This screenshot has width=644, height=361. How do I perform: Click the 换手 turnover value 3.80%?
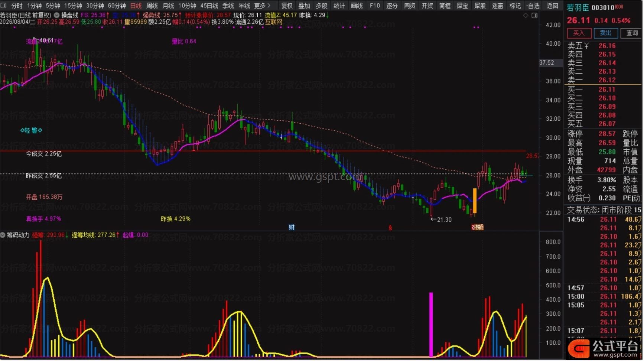pos(607,180)
